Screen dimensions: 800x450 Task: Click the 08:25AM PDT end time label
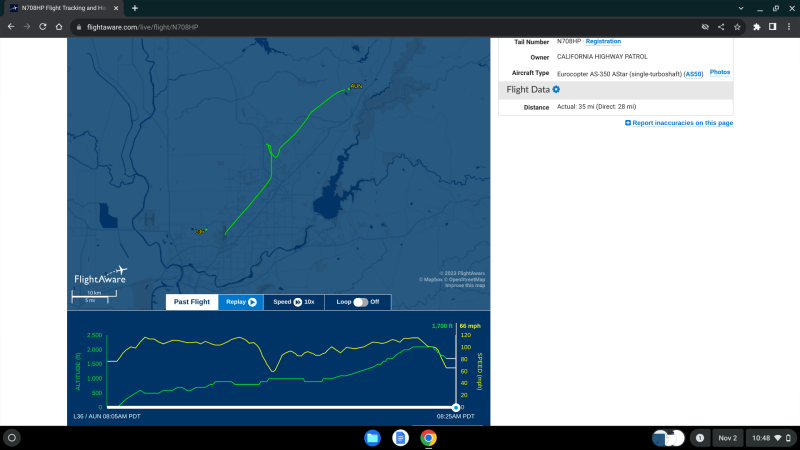click(x=456, y=416)
